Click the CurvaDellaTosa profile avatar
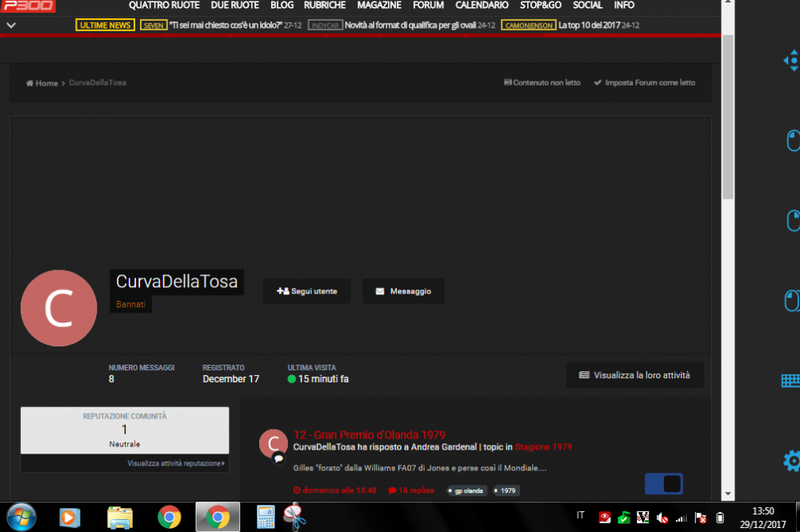The height and width of the screenshot is (532, 800). [x=58, y=308]
